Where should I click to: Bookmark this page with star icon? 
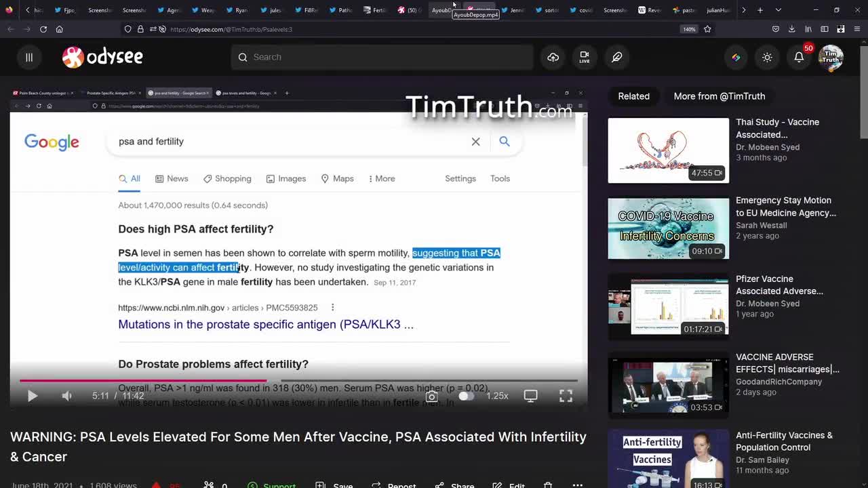coord(707,29)
